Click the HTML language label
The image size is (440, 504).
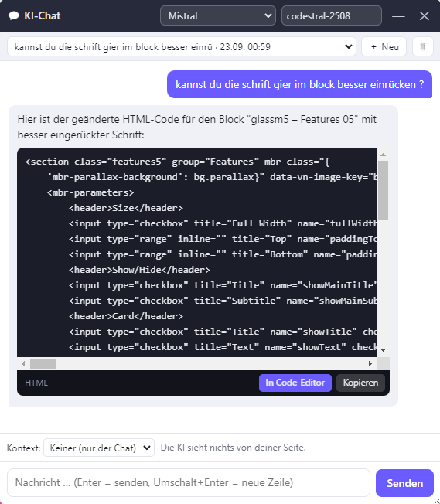pos(36,383)
